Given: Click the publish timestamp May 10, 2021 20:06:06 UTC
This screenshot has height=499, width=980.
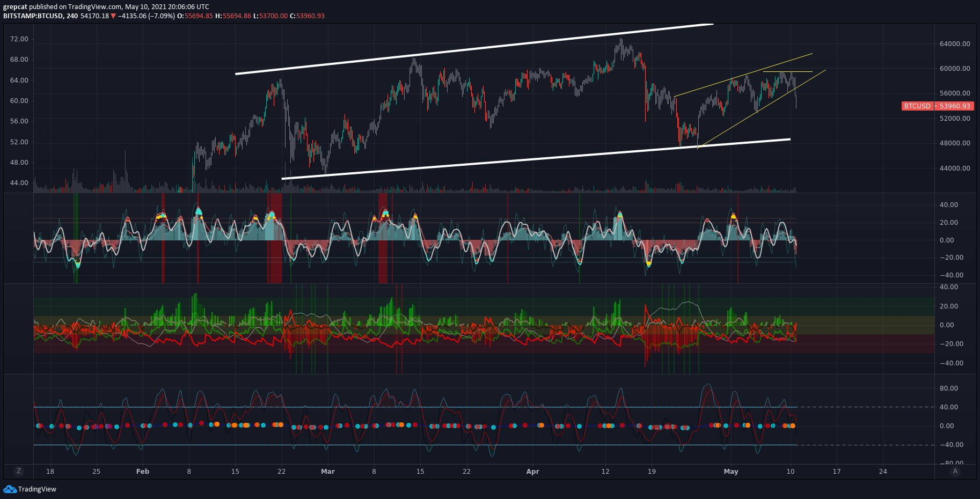Looking at the screenshot, I should 167,6.
